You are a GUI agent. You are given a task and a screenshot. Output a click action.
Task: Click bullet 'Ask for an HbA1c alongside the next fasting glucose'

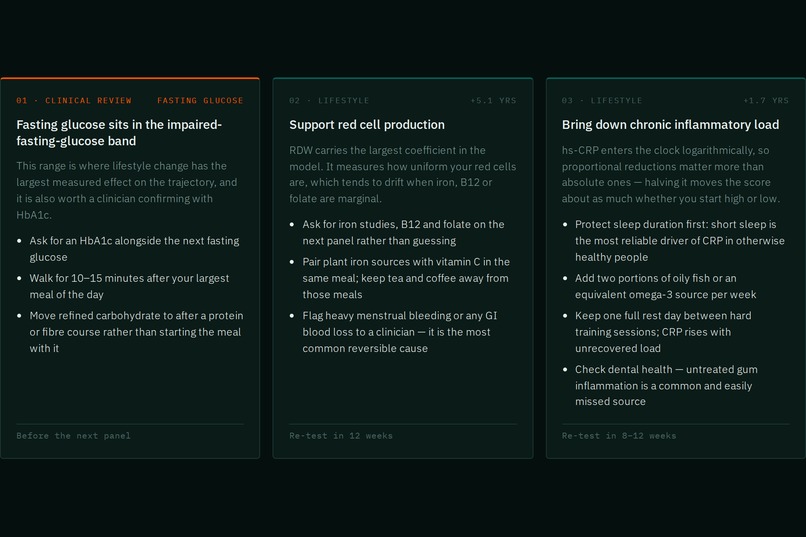pos(134,249)
